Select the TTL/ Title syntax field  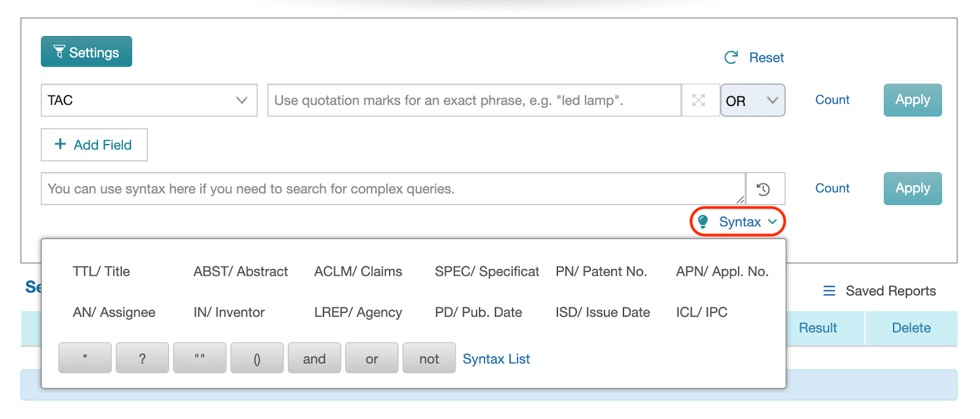[x=101, y=271]
